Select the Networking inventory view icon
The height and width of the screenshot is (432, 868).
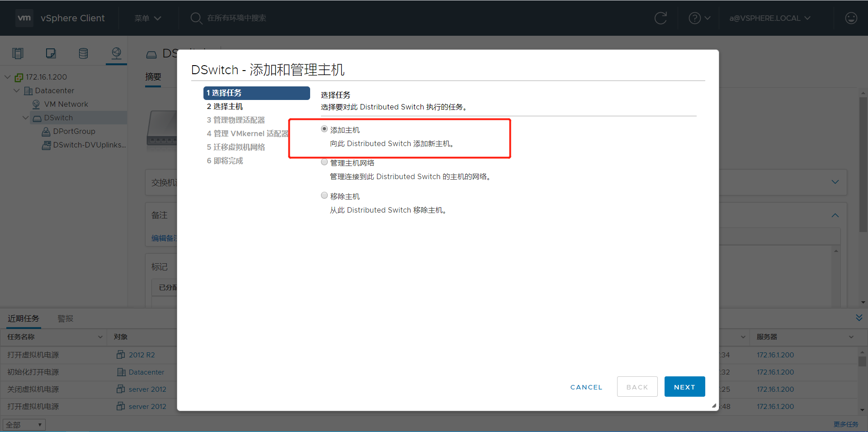point(116,53)
